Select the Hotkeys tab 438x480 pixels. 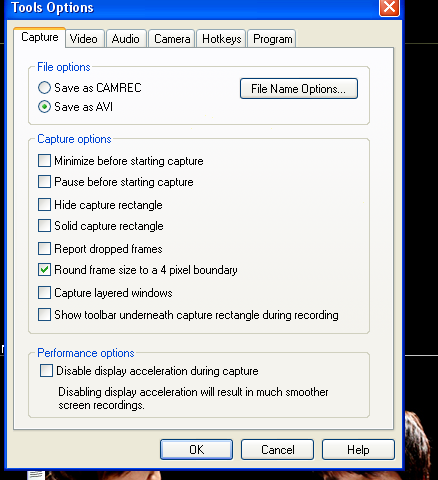coord(222,39)
